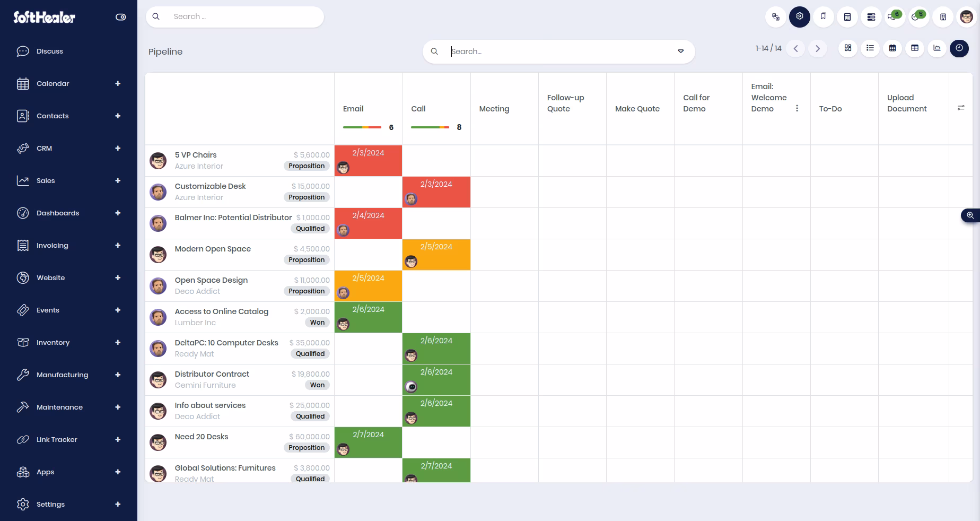The height and width of the screenshot is (521, 980).
Task: Switch to Kanban view
Action: pyautogui.click(x=848, y=48)
